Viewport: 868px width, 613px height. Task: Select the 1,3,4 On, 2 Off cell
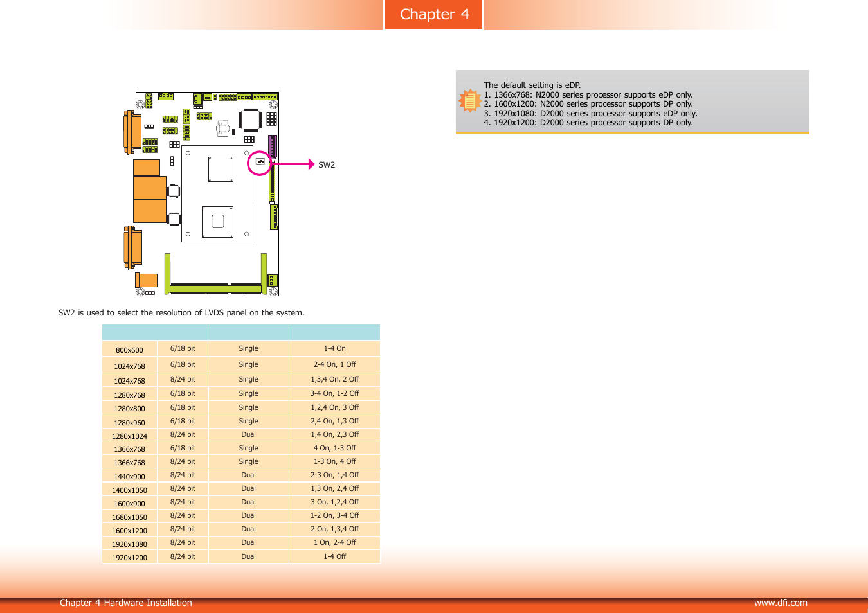pos(334,379)
